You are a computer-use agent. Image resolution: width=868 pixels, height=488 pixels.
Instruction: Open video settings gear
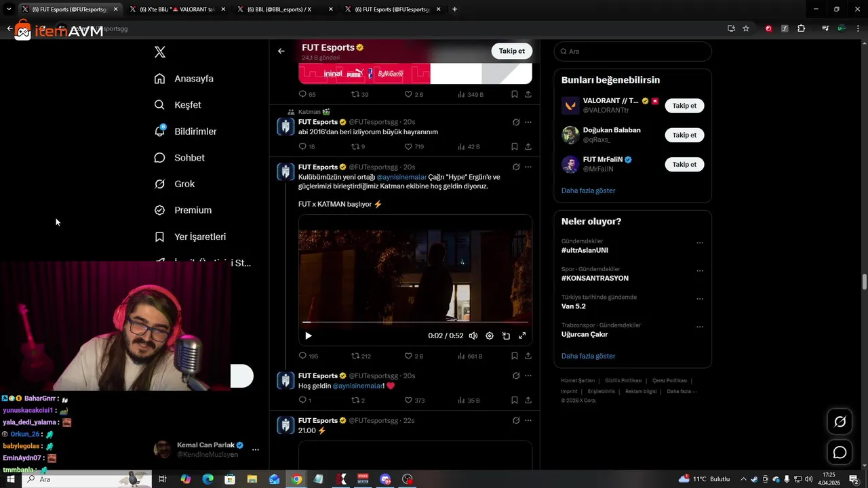490,335
